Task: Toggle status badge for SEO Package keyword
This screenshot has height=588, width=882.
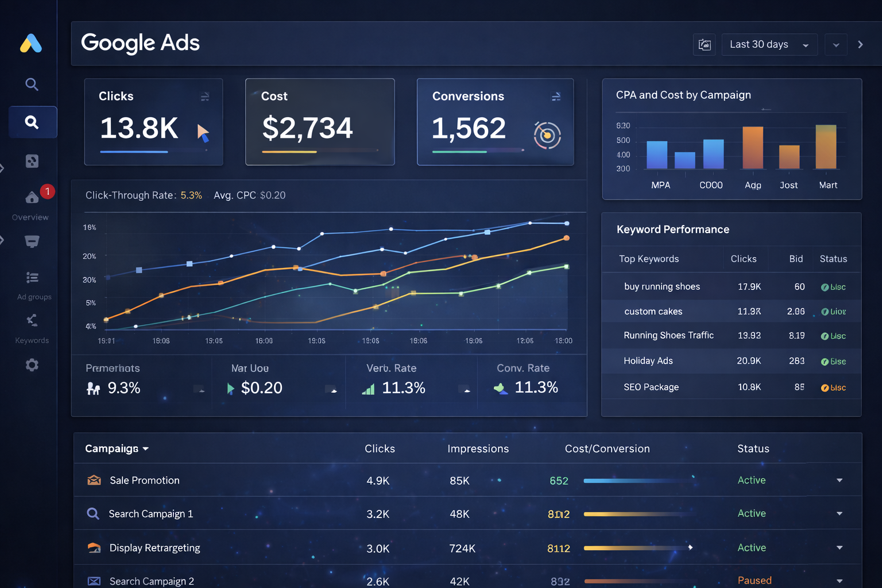Action: point(833,388)
